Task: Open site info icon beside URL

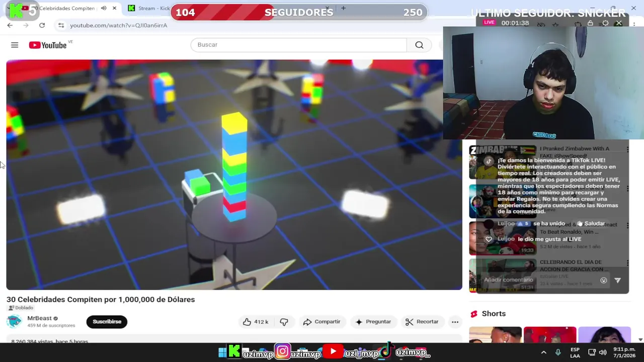Action: (x=61, y=25)
